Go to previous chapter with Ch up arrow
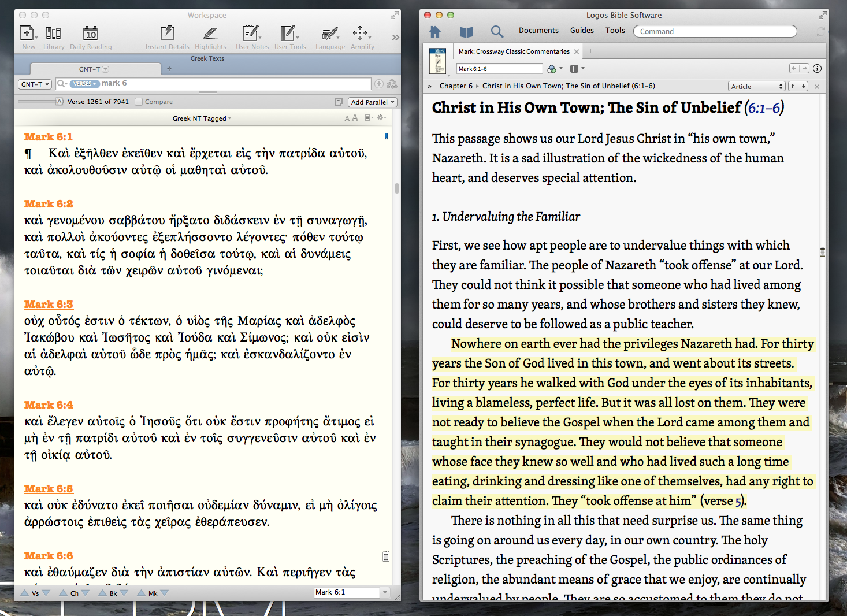This screenshot has width=847, height=616. point(64,593)
